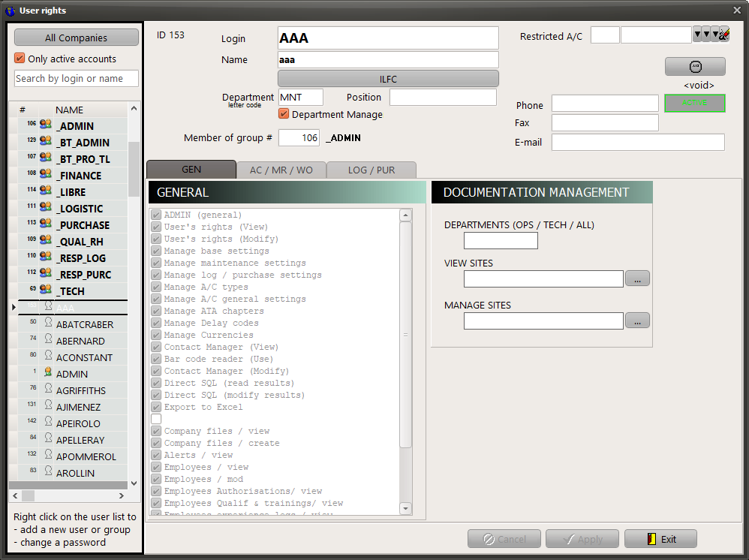Click the user icon beside ABATCRABER
This screenshot has height=560, width=749.
click(x=48, y=323)
